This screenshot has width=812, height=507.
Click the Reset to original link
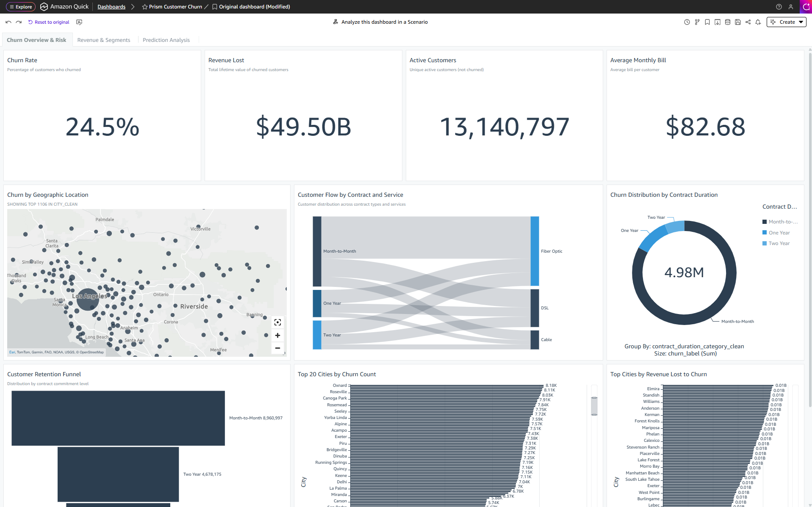click(x=49, y=22)
